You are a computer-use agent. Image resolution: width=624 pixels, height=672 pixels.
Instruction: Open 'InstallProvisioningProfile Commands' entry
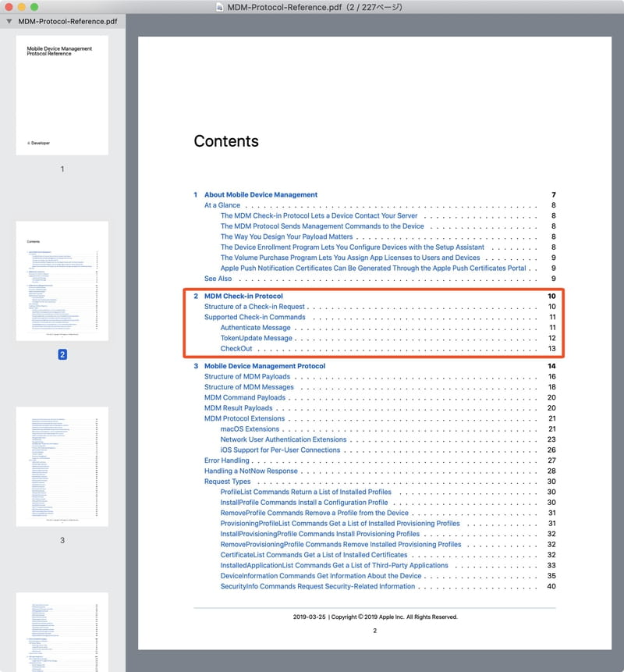pos(320,534)
